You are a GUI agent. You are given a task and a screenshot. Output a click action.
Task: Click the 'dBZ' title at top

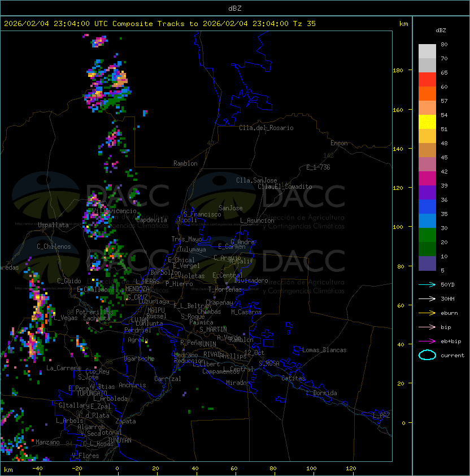point(235,8)
